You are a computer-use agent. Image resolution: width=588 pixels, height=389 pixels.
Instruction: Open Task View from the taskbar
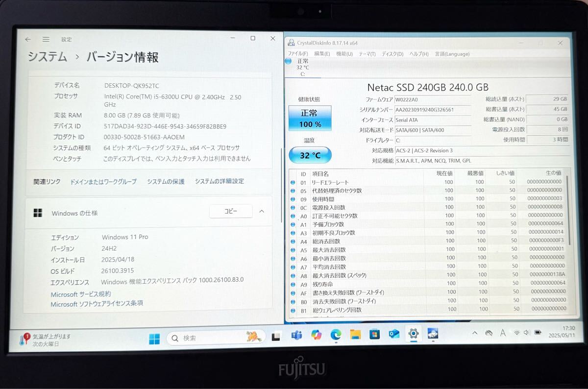tap(276, 337)
